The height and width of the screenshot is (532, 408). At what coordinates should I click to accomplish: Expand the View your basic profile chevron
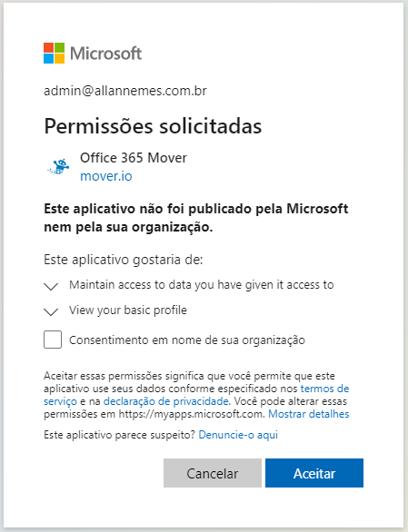(x=51, y=311)
